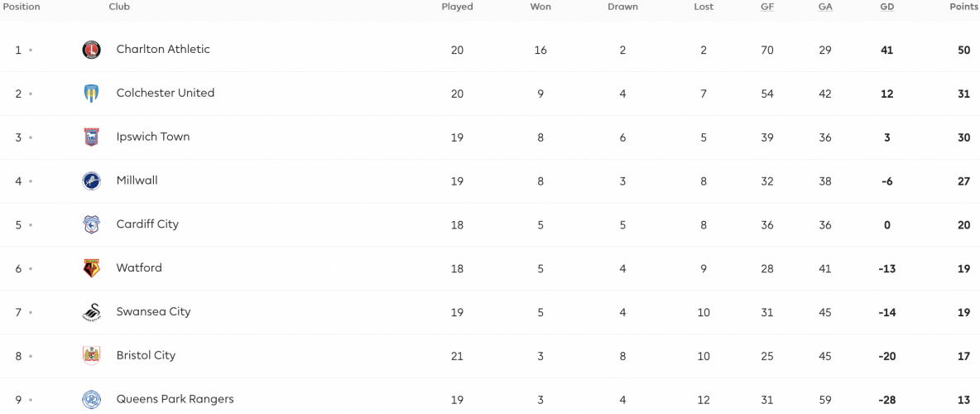The width and height of the screenshot is (980, 414).
Task: Click the Colchester United club crest
Action: pyautogui.click(x=91, y=94)
